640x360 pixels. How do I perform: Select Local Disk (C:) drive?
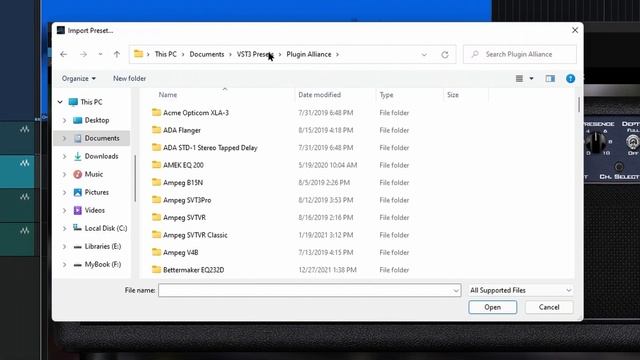106,228
